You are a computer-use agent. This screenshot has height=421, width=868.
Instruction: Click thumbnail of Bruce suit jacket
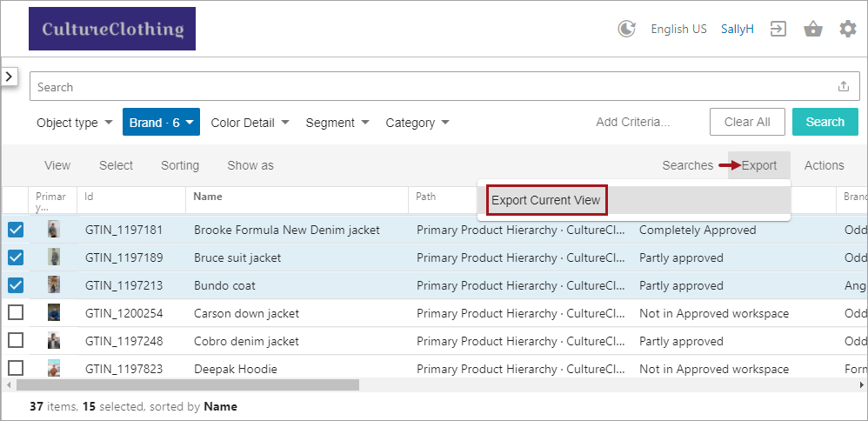(x=54, y=257)
